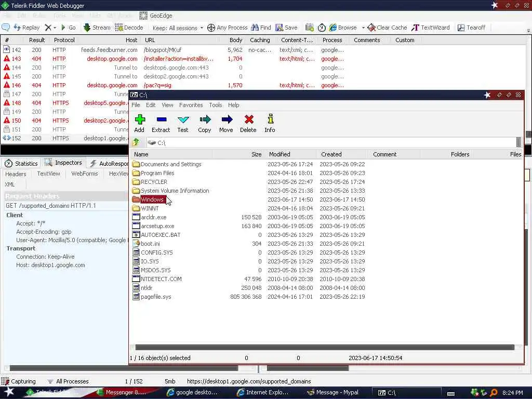Open Find in Fiddler toolbar
Viewport: 532px width, 399px height.
point(261,28)
